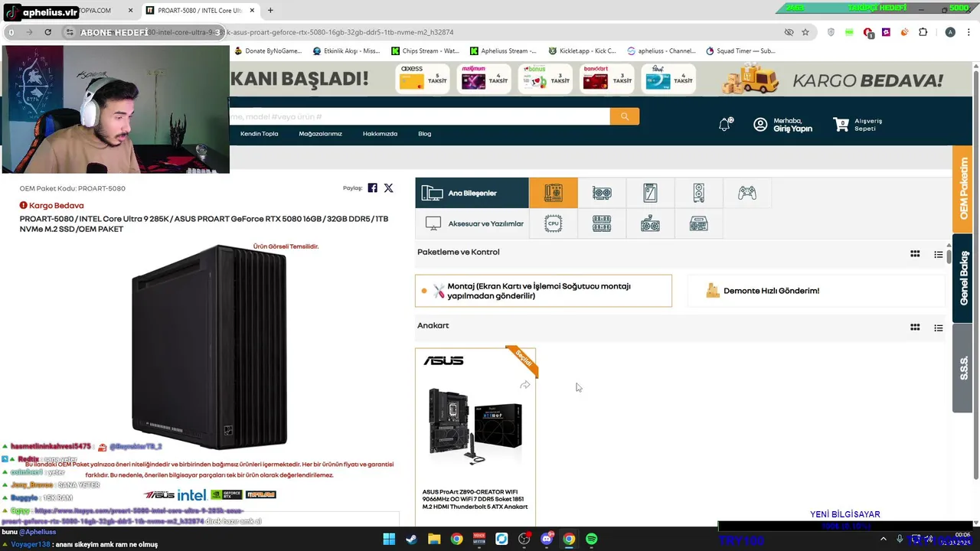Open Hakkımızda menu item
The width and height of the screenshot is (980, 551).
click(x=380, y=134)
